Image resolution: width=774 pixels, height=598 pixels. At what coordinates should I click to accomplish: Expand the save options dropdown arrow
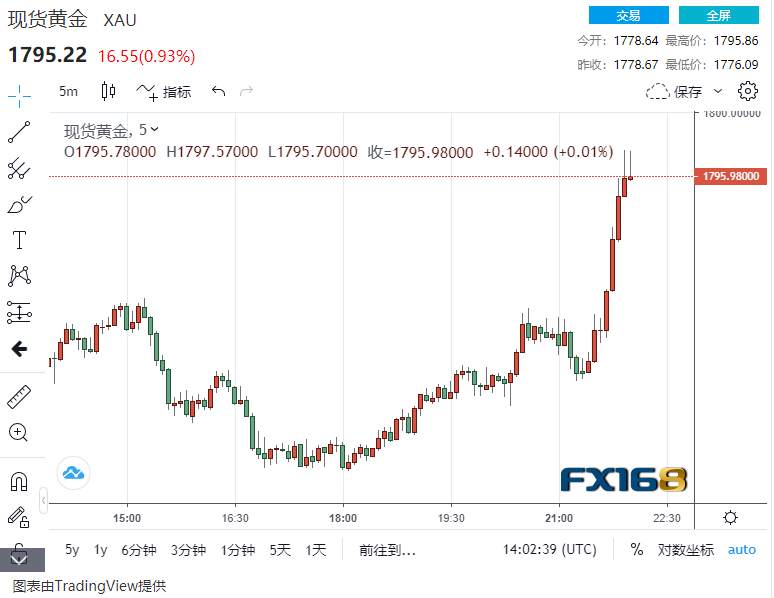pos(718,91)
